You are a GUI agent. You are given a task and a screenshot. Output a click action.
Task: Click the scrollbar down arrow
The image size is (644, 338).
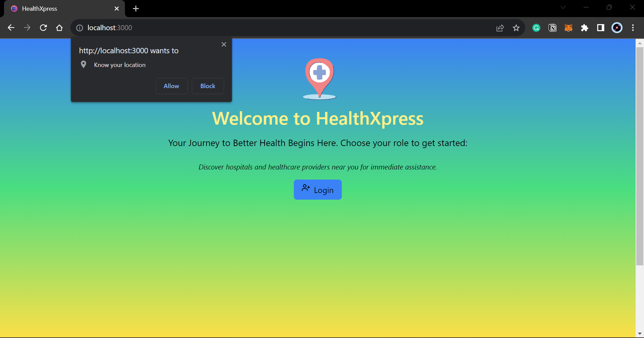pyautogui.click(x=640, y=334)
